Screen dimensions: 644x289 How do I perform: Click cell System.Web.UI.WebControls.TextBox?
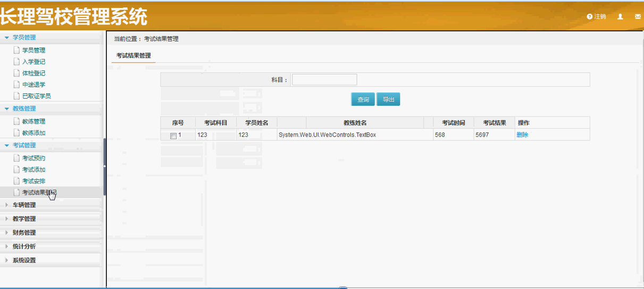[x=355, y=135]
